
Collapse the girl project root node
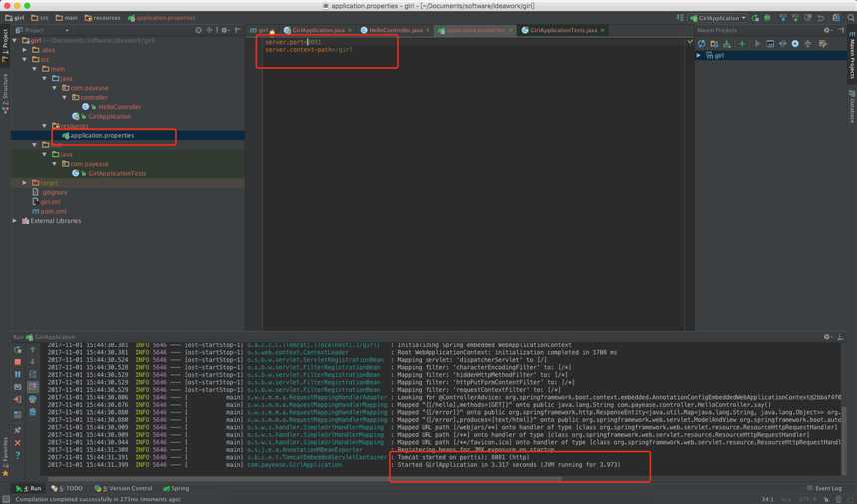click(x=15, y=40)
